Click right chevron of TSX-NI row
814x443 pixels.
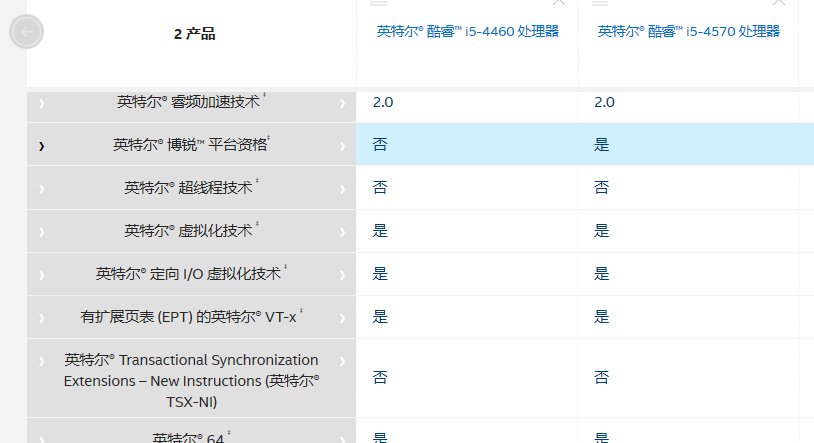click(342, 361)
